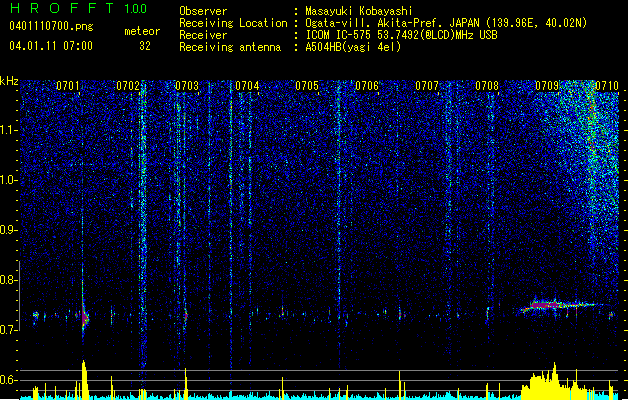Viewport: 629px width, 400px height.
Task: Select the version number 1.0.0
Action: tap(135, 8)
